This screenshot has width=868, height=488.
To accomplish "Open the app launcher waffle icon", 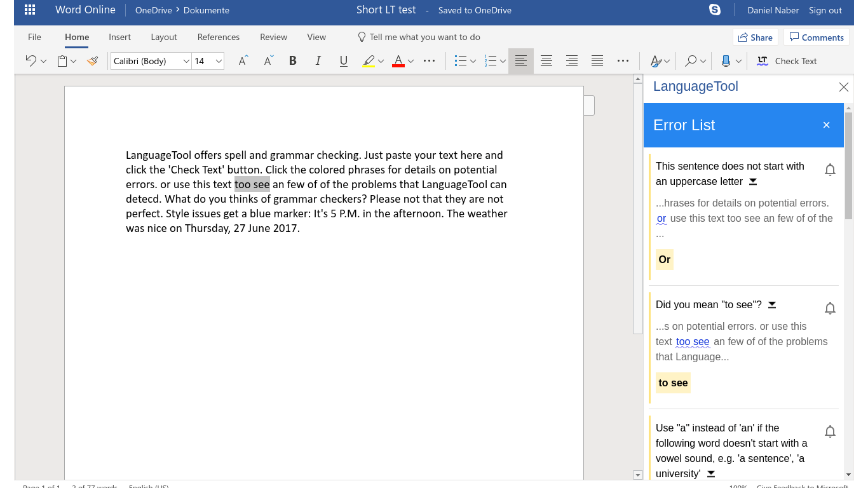I will coord(29,10).
